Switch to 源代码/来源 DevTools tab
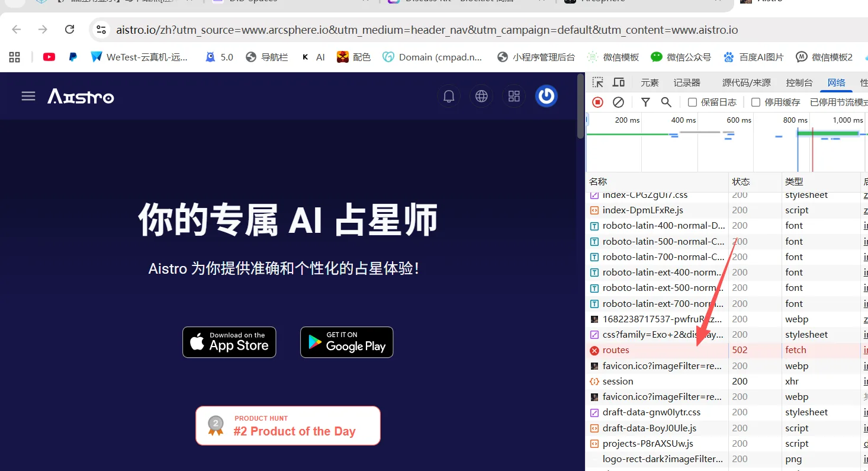868x471 pixels. (x=747, y=82)
